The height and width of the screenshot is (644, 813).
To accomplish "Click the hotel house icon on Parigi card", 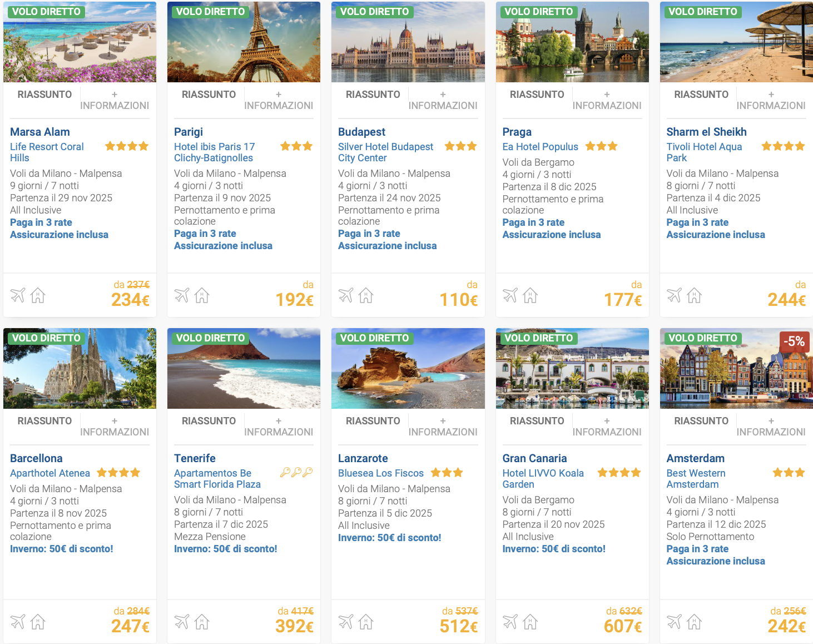I will click(x=202, y=295).
